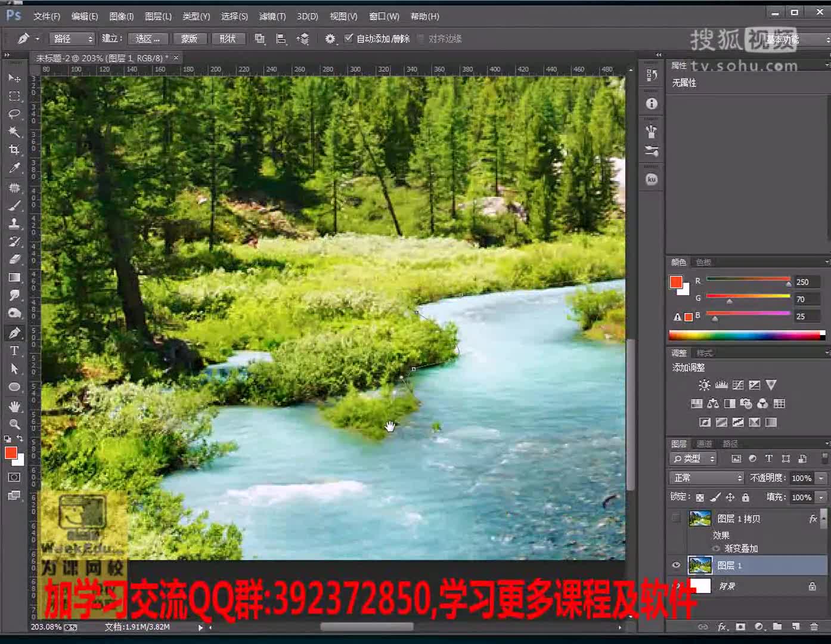The width and height of the screenshot is (831, 644).
Task: Toggle lock all
Action: point(745,497)
